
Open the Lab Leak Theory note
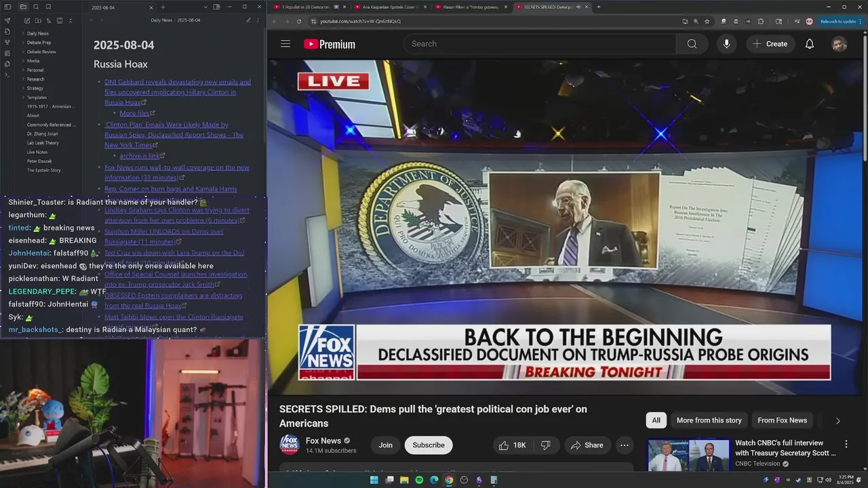click(x=43, y=143)
